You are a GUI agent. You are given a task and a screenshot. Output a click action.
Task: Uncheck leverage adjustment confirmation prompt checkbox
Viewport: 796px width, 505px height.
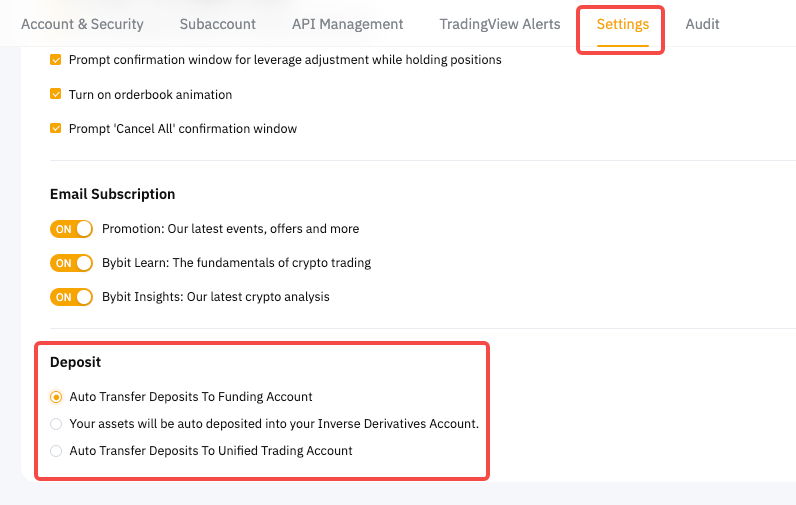(x=56, y=60)
